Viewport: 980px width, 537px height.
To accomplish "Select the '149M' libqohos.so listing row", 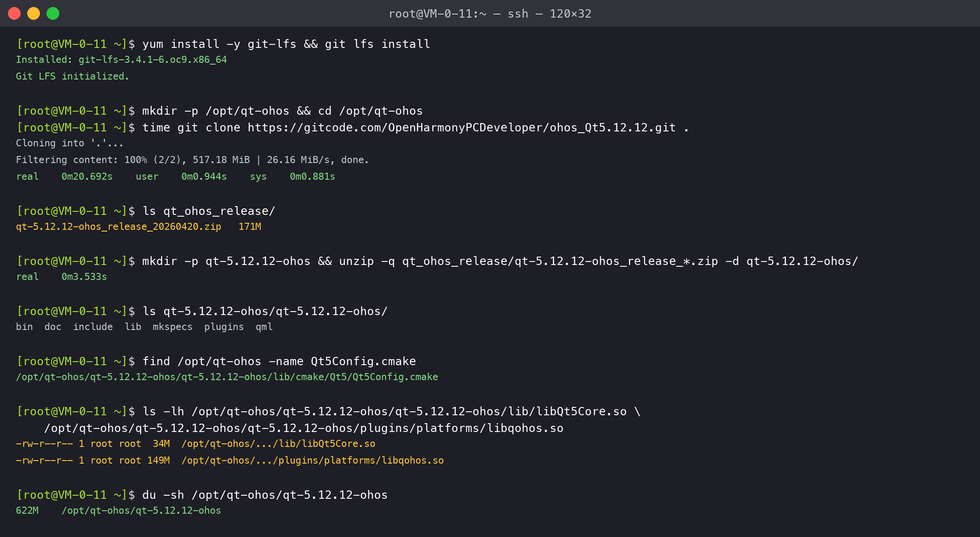I will point(230,461).
